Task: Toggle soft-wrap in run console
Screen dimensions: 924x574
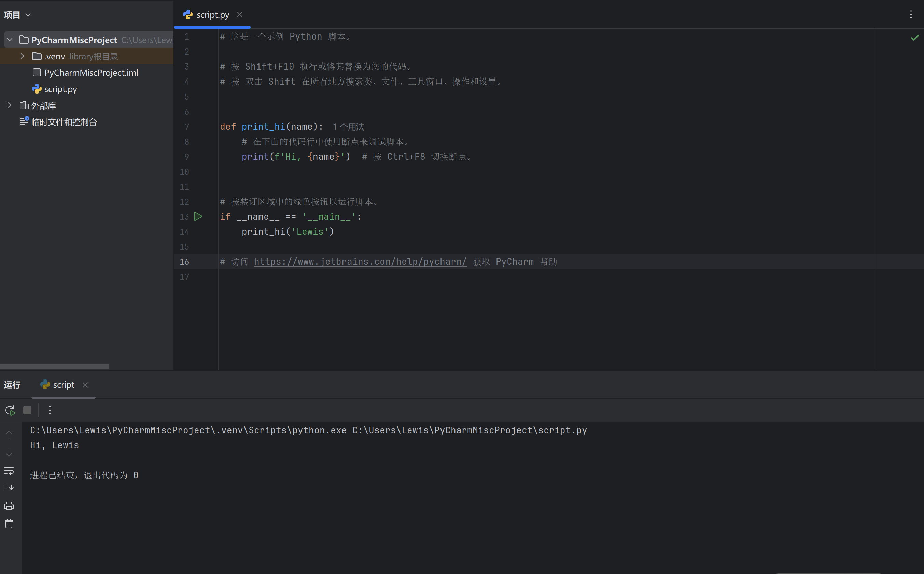Action: 9,471
